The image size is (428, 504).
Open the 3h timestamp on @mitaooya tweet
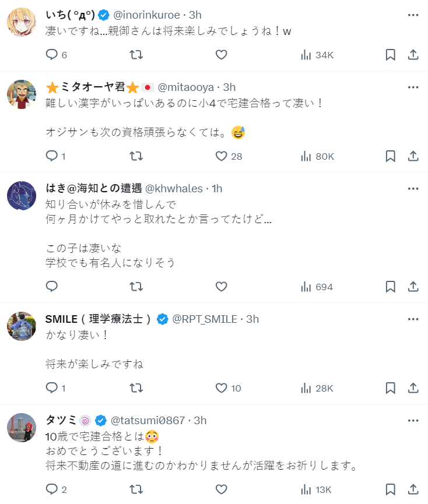[229, 87]
